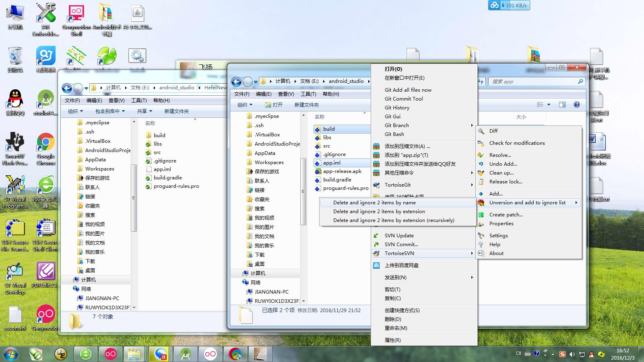Image resolution: width=644 pixels, height=362 pixels.
Task: Click the Baidu cloud upload icon
Action: click(376, 265)
